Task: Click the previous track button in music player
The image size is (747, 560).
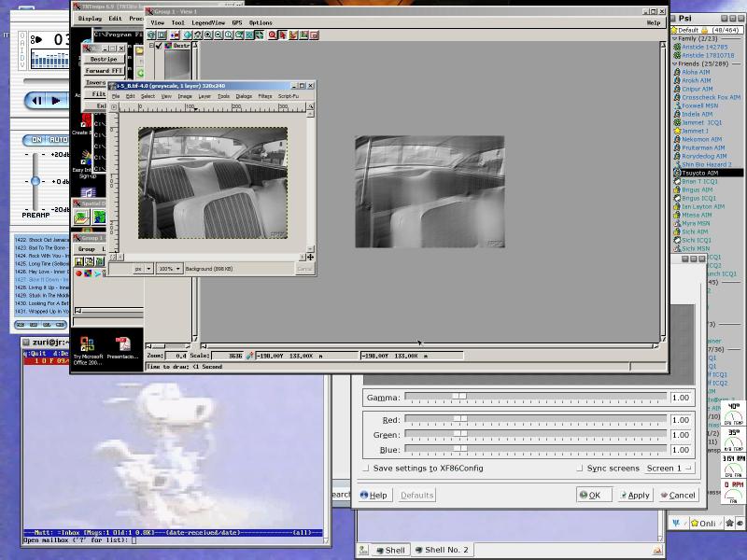Action: pos(35,100)
